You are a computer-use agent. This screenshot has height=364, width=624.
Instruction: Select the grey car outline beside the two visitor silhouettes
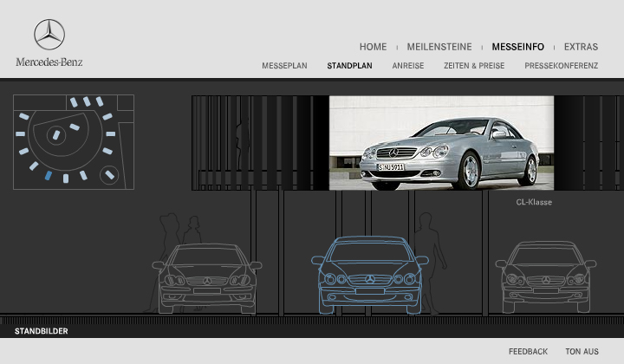(x=207, y=278)
